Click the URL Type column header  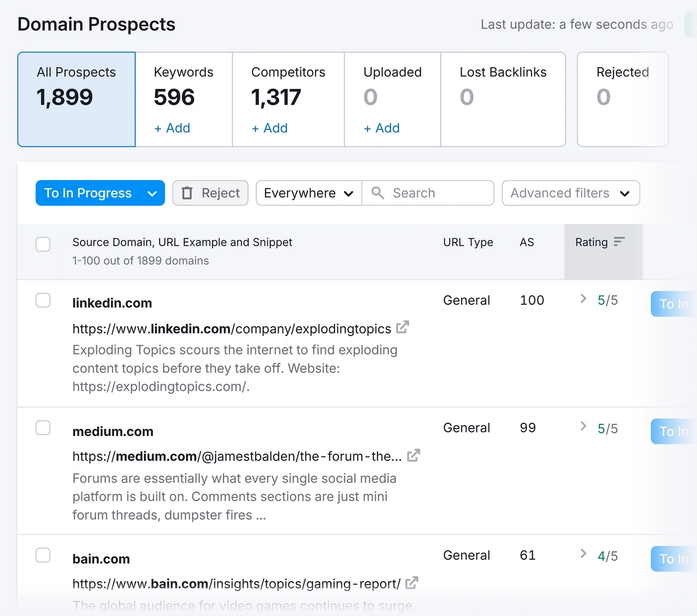pos(468,242)
